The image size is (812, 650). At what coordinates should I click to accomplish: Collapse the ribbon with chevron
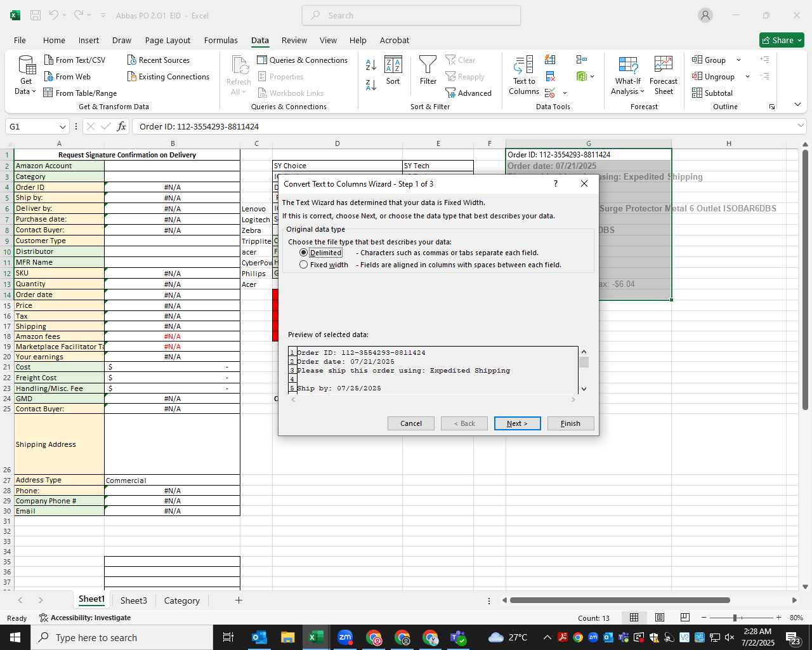point(797,105)
